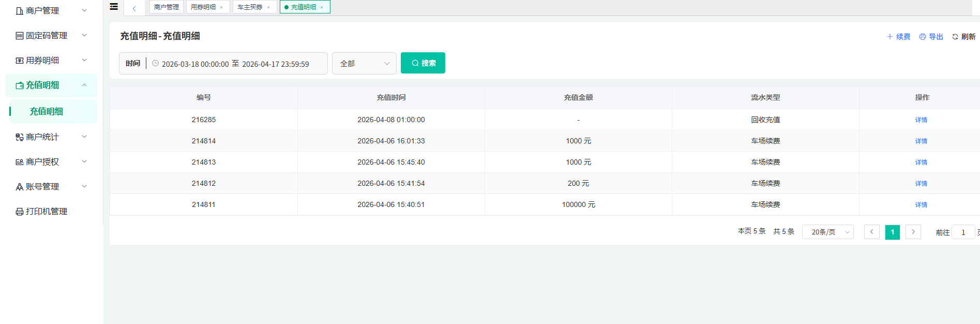980x324 pixels.
Task: Click the 2026-04-08 01:00:00 time cell
Action: point(391,120)
